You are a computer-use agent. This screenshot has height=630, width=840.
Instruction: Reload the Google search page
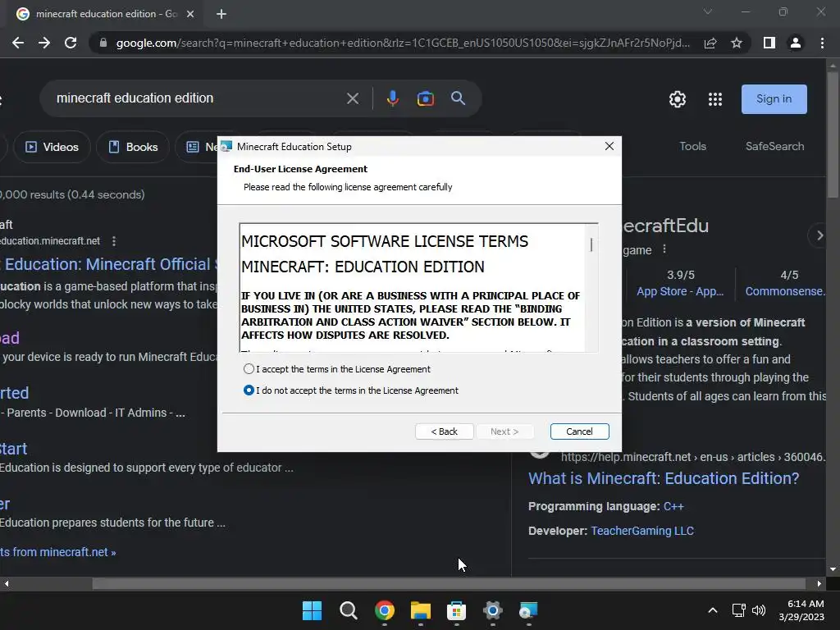point(71,43)
